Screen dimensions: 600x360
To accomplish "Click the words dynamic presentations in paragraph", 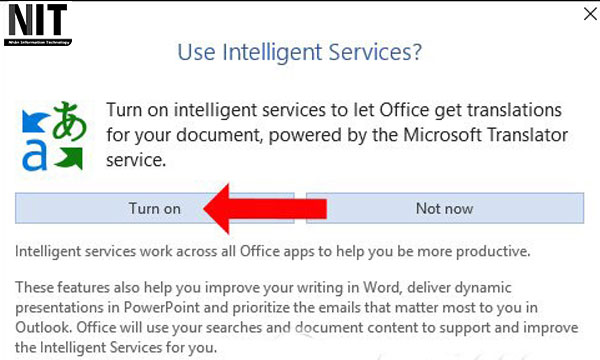I will tap(264, 297).
